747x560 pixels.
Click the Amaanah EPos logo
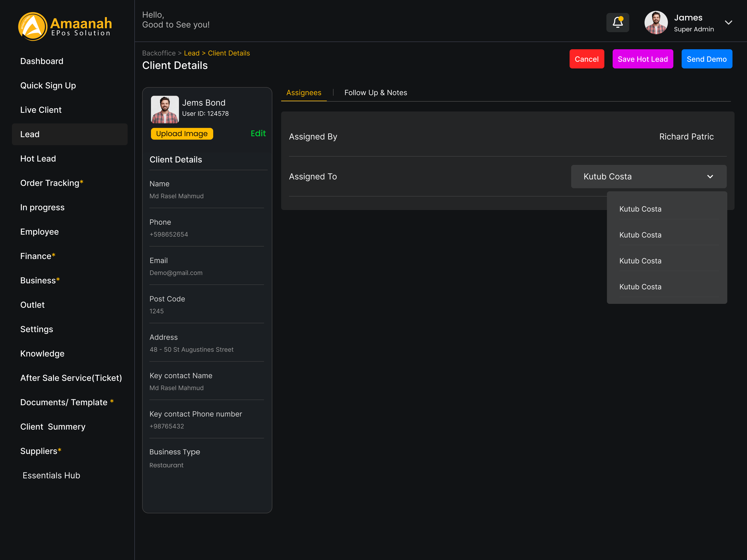point(65,26)
